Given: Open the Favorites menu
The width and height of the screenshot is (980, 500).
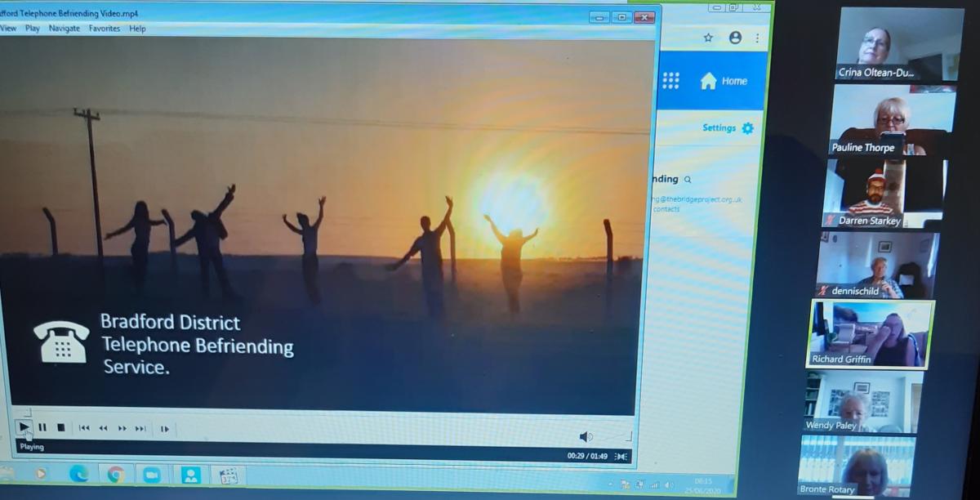Looking at the screenshot, I should click(x=105, y=29).
